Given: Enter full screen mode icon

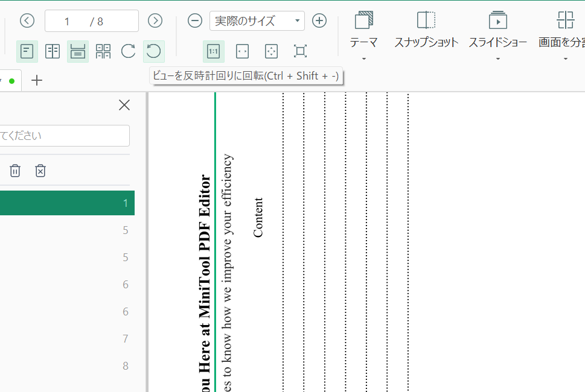Looking at the screenshot, I should (x=300, y=51).
